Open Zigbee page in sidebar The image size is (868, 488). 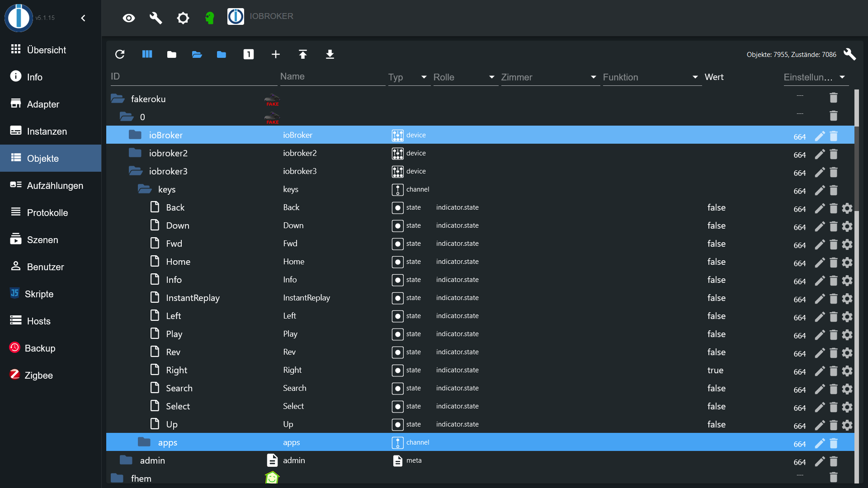point(51,375)
